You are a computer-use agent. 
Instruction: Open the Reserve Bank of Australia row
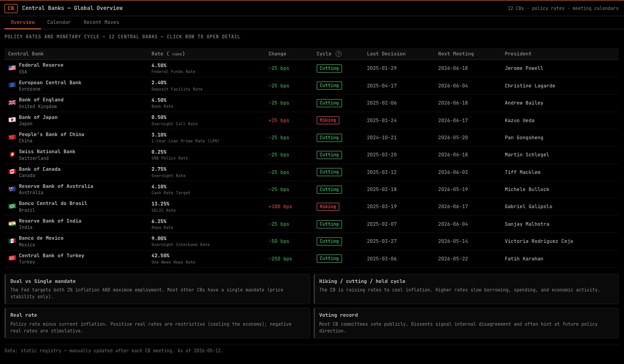pyautogui.click(x=311, y=189)
